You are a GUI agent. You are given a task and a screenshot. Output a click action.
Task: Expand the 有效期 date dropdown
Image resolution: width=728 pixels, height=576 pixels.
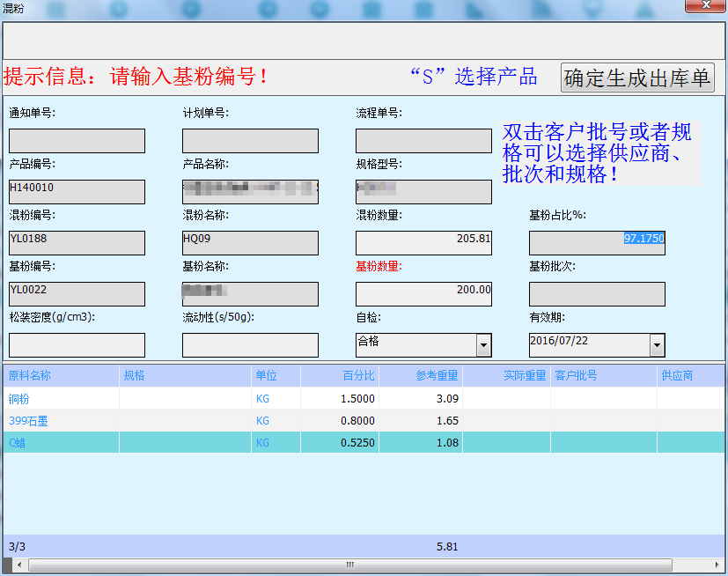[657, 345]
